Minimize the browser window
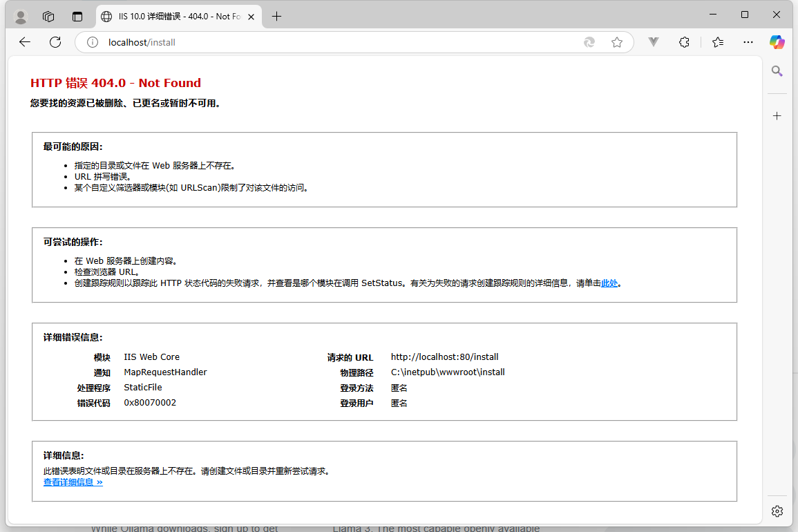Screen dimensions: 798x532 [x=713, y=15]
